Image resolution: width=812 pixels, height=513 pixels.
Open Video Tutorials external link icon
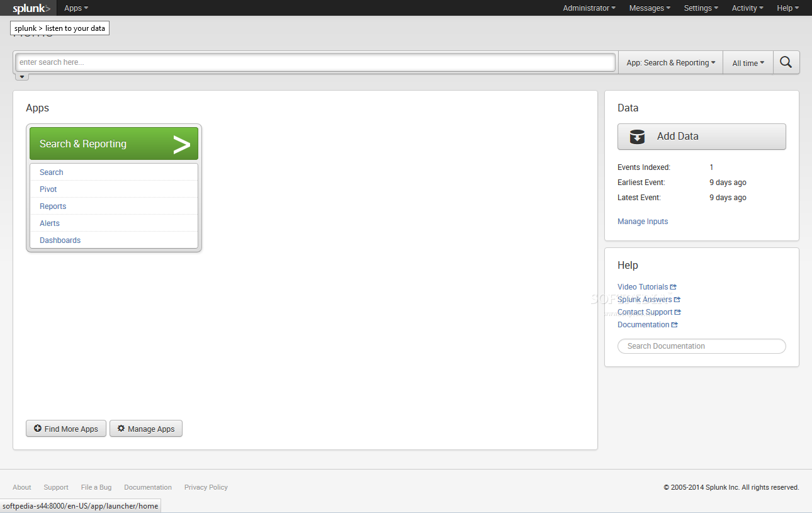(674, 287)
